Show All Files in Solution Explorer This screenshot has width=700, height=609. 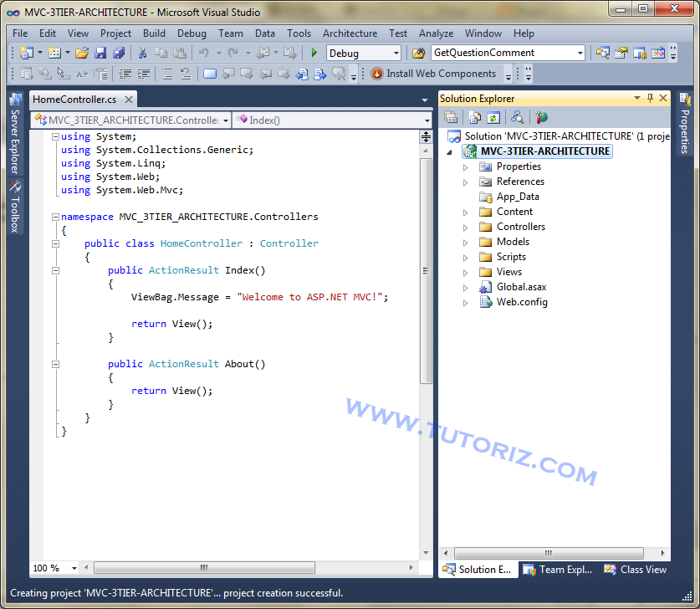pyautogui.click(x=474, y=117)
